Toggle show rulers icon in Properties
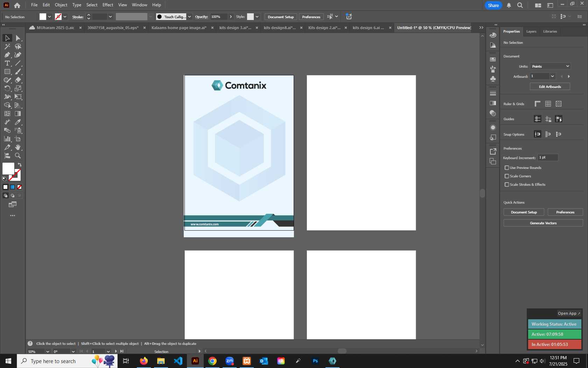The width and height of the screenshot is (588, 368). pyautogui.click(x=538, y=104)
